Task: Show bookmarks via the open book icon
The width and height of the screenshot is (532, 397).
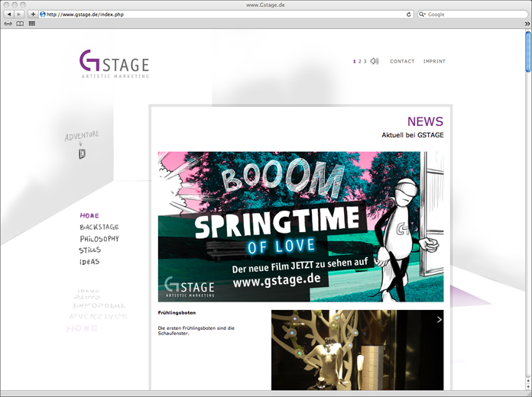Action: coord(21,24)
